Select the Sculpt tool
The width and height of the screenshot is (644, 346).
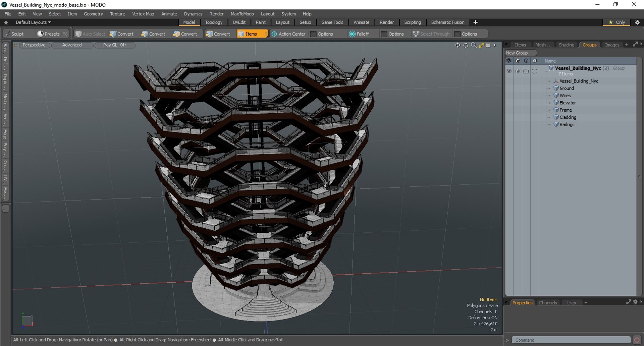click(14, 34)
